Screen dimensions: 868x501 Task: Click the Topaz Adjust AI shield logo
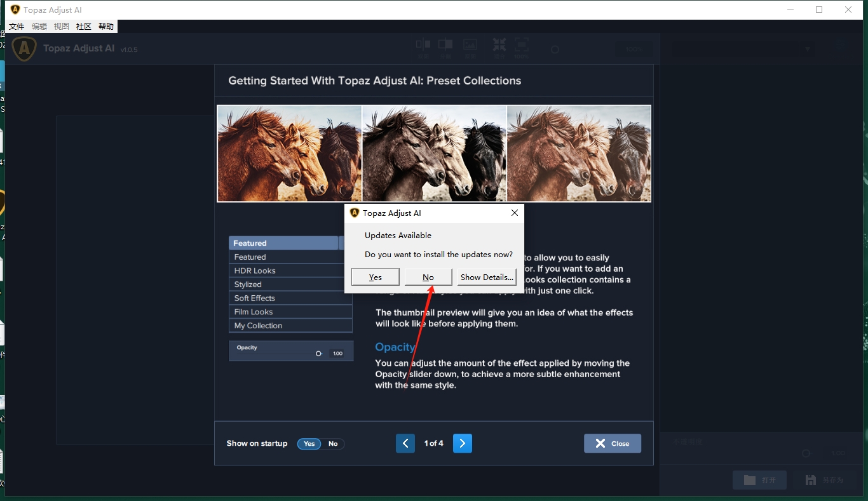[x=24, y=48]
